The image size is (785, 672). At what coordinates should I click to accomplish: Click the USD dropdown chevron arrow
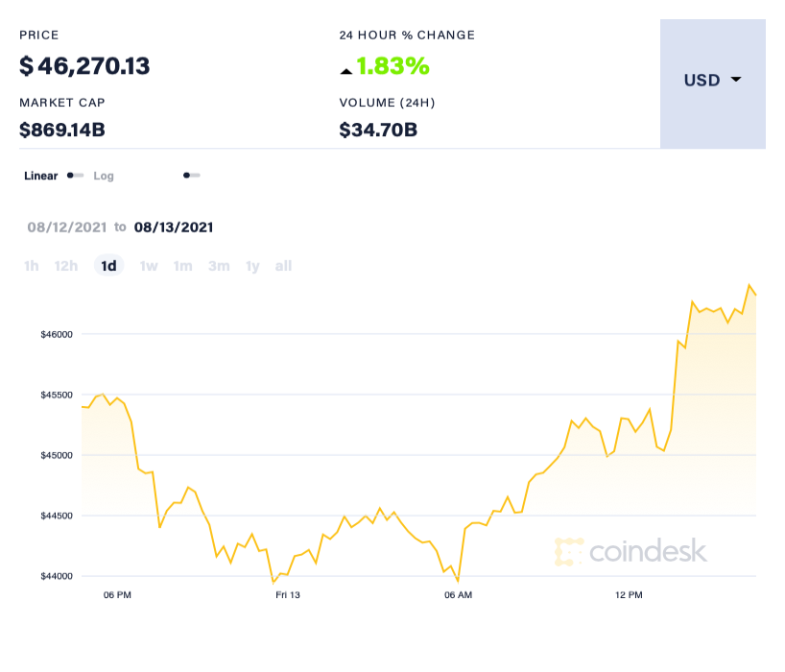tap(735, 81)
